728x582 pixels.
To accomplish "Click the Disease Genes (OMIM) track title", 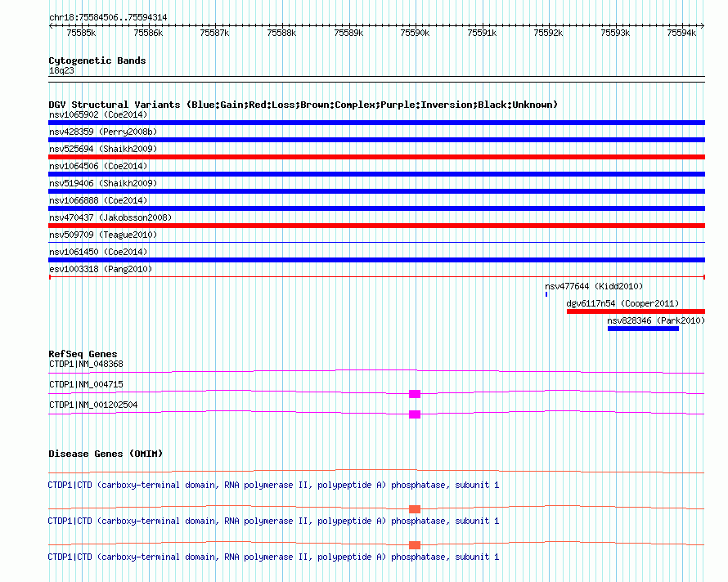I will point(106,454).
